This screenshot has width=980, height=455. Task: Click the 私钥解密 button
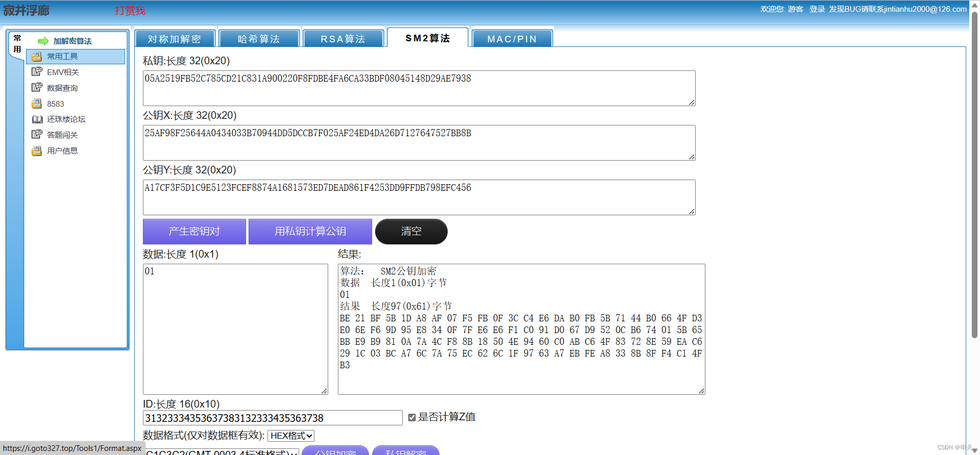(406, 450)
